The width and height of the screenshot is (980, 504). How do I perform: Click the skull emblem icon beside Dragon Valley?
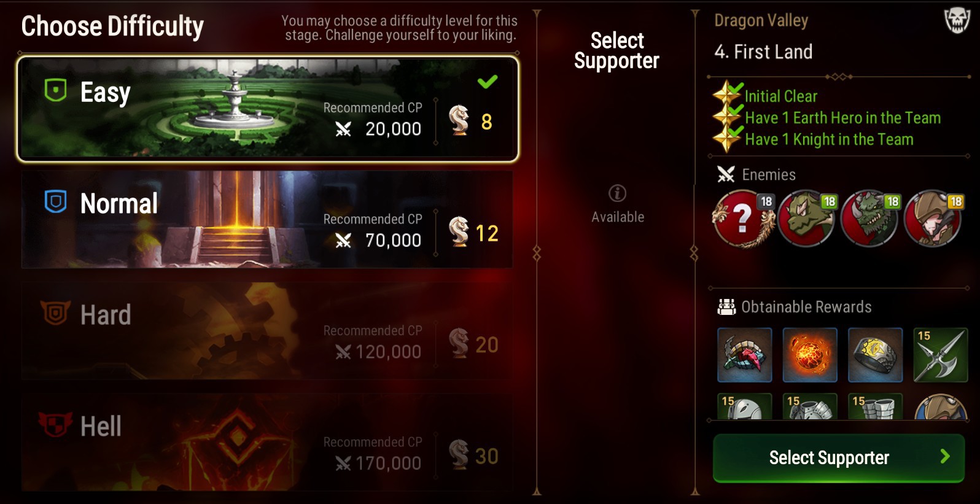[x=957, y=21]
